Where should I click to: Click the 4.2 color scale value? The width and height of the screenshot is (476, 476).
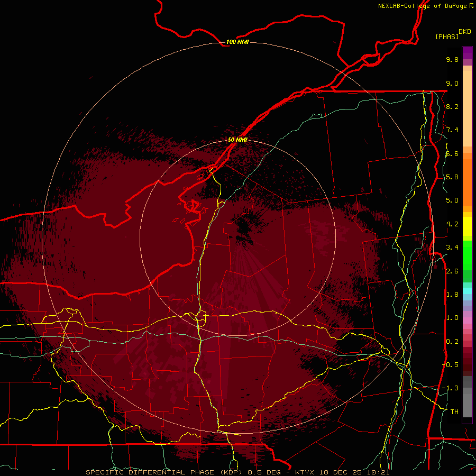[452, 224]
